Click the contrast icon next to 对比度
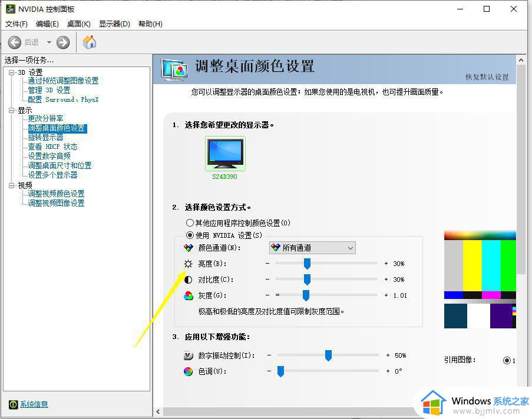 coord(189,280)
